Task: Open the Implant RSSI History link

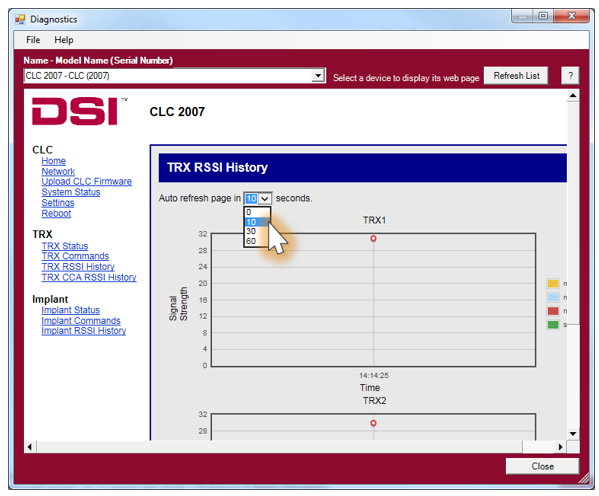Action: 84,331
